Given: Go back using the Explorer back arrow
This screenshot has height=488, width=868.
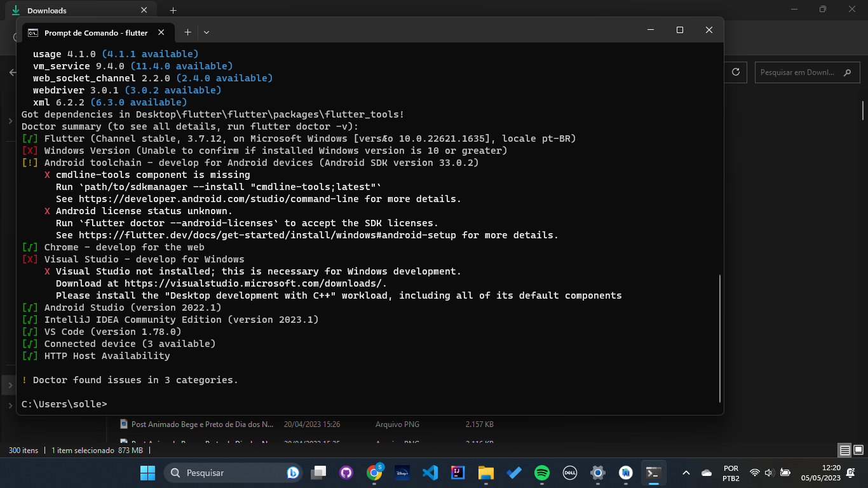Looking at the screenshot, I should [x=12, y=72].
